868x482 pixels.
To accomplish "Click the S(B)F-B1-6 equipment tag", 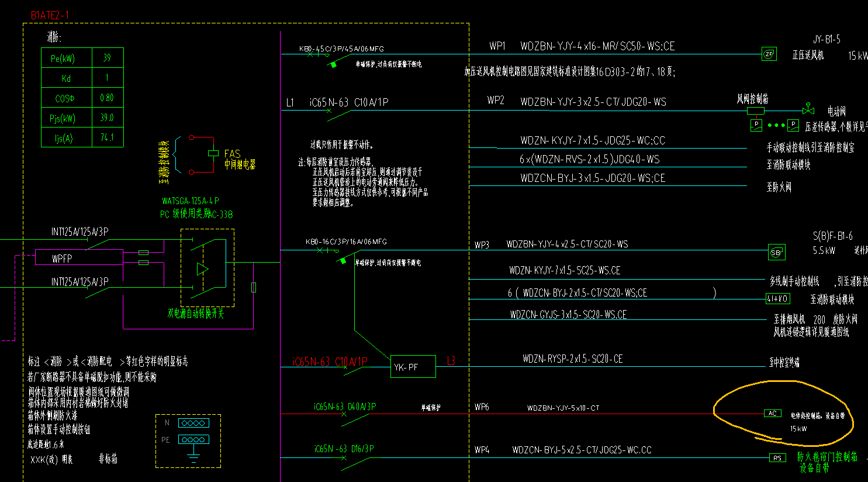I will tap(832, 236).
